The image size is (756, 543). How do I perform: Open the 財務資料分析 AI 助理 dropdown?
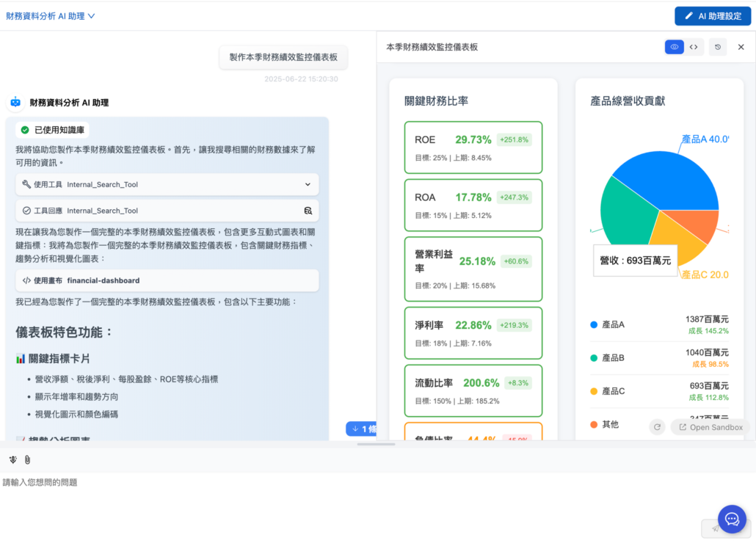(51, 15)
